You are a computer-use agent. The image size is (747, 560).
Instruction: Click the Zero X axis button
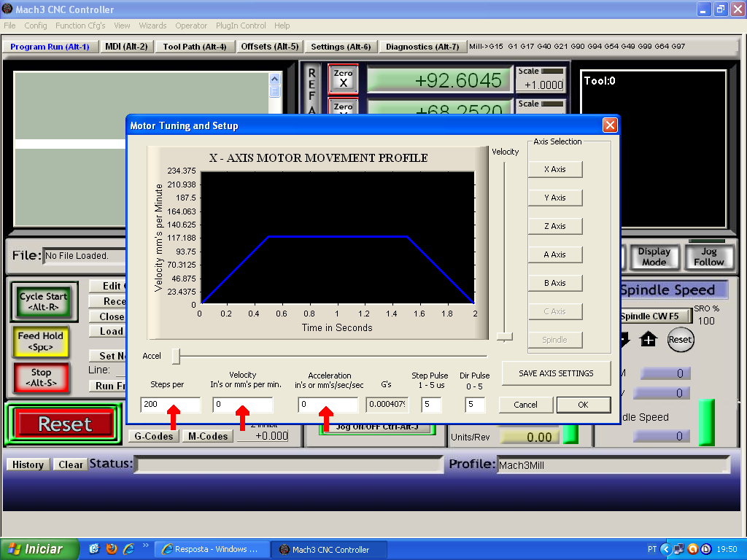tap(343, 79)
